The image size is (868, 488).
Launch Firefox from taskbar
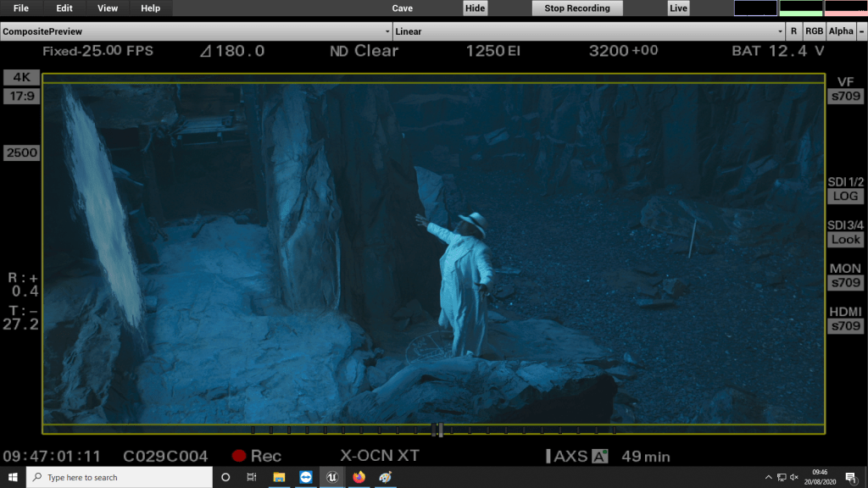(359, 477)
